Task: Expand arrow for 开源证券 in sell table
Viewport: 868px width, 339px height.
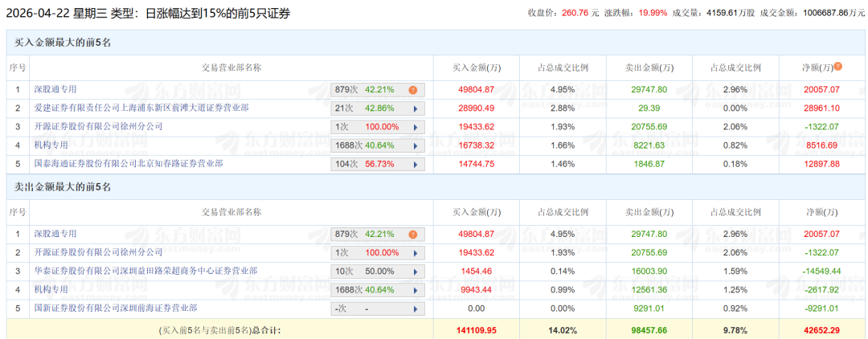Action: 415,253
